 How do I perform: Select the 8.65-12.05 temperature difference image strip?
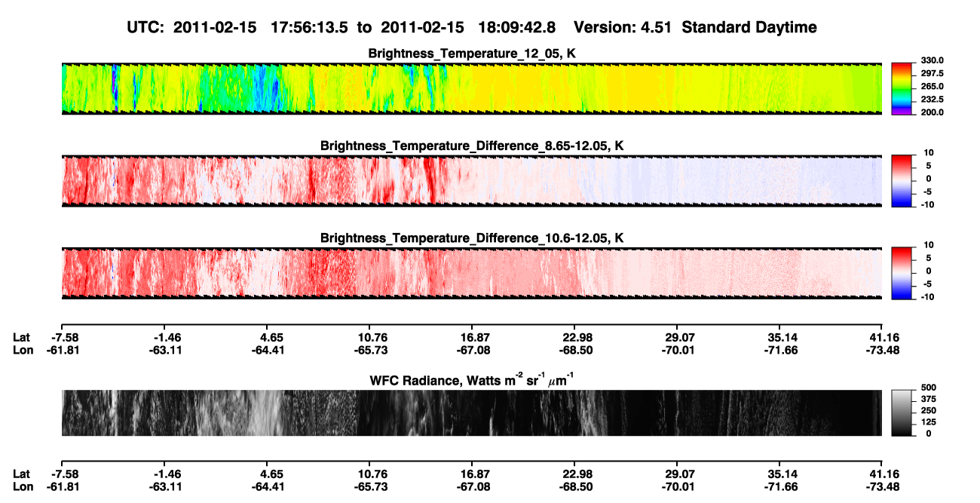471,180
